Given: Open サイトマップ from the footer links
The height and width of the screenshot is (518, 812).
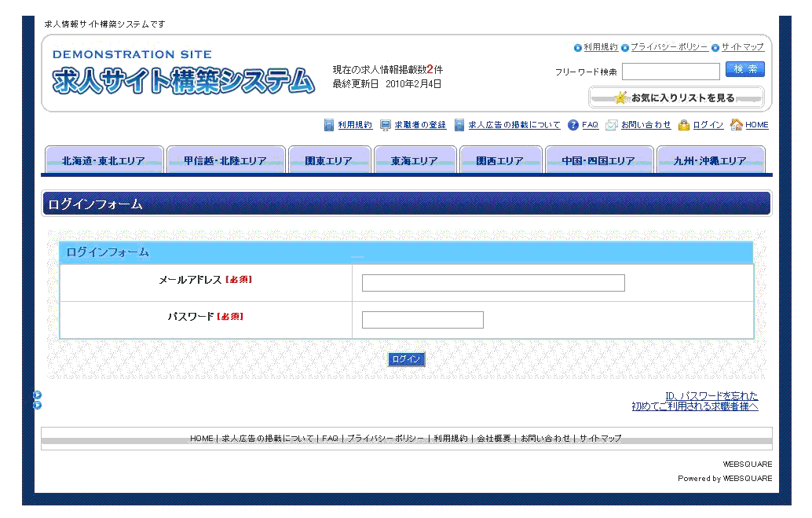Looking at the screenshot, I should click(x=602, y=438).
